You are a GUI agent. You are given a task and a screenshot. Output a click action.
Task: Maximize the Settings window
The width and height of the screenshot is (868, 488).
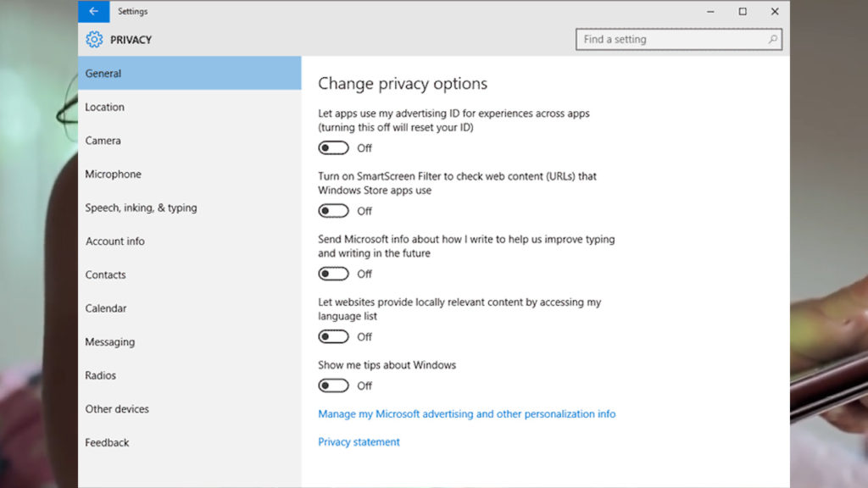[743, 11]
